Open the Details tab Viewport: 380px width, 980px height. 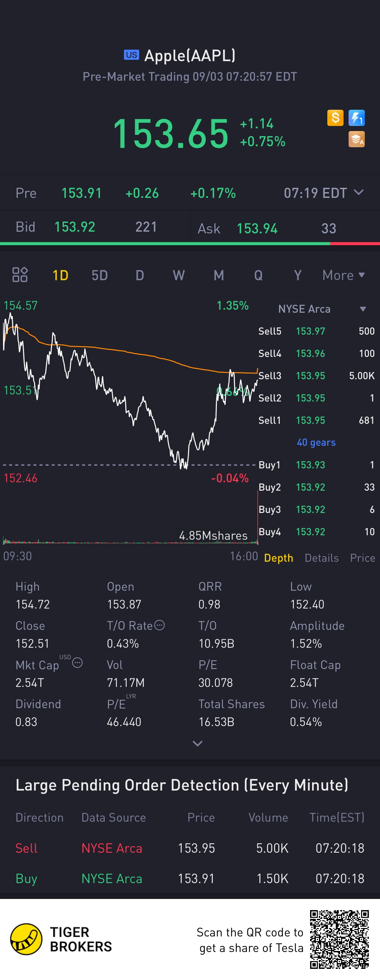point(322,558)
